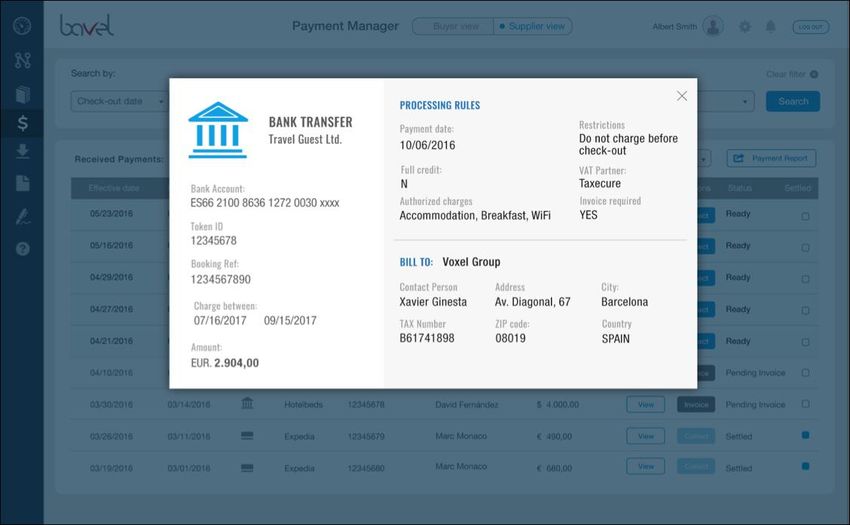Open the signature pen sidebar icon
850x525 pixels.
(22, 216)
